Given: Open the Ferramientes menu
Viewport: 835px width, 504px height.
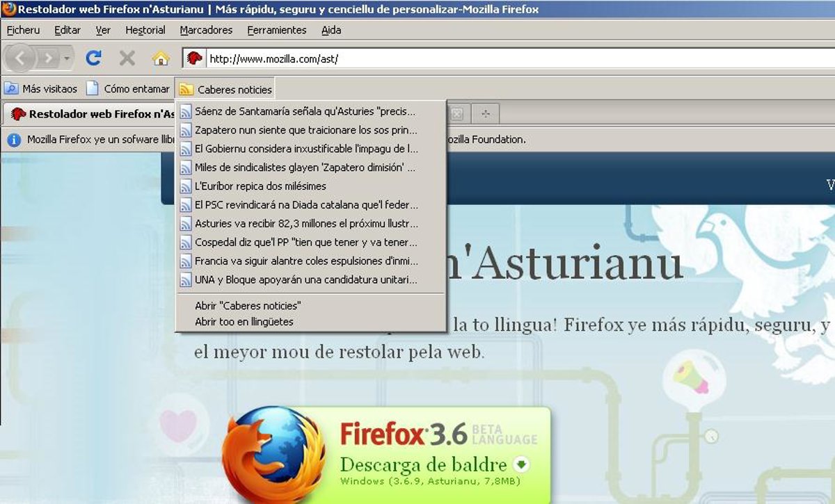Looking at the screenshot, I should click(276, 30).
